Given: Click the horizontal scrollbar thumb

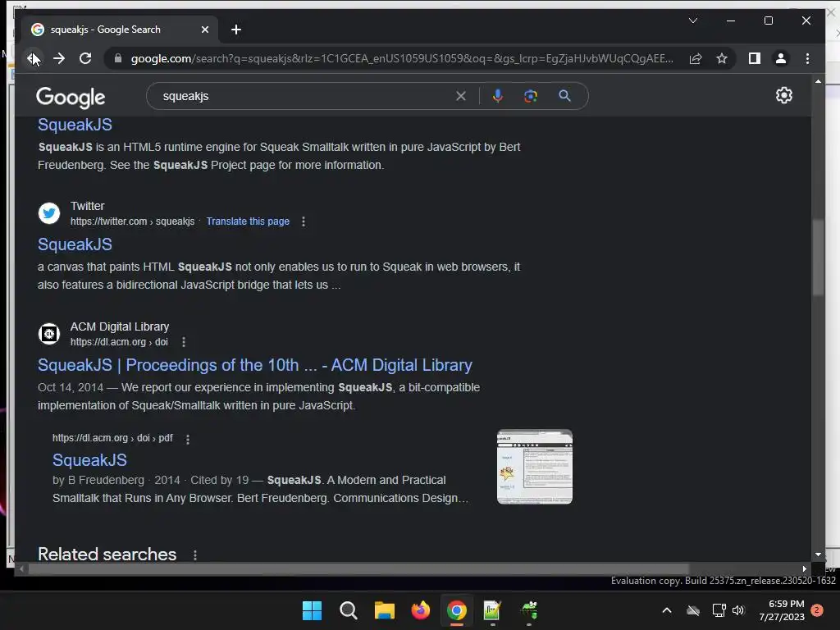Looking at the screenshot, I should [x=358, y=568].
